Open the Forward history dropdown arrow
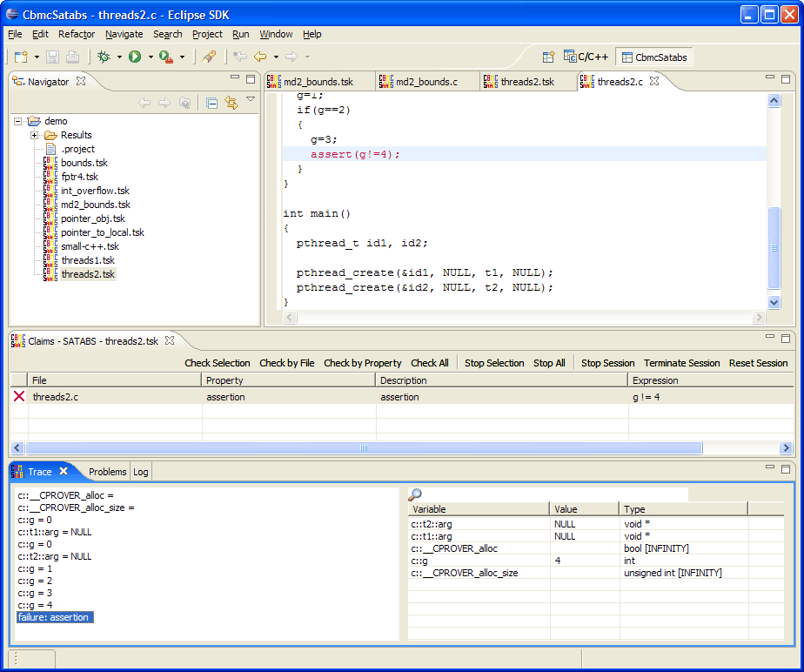 pyautogui.click(x=308, y=57)
